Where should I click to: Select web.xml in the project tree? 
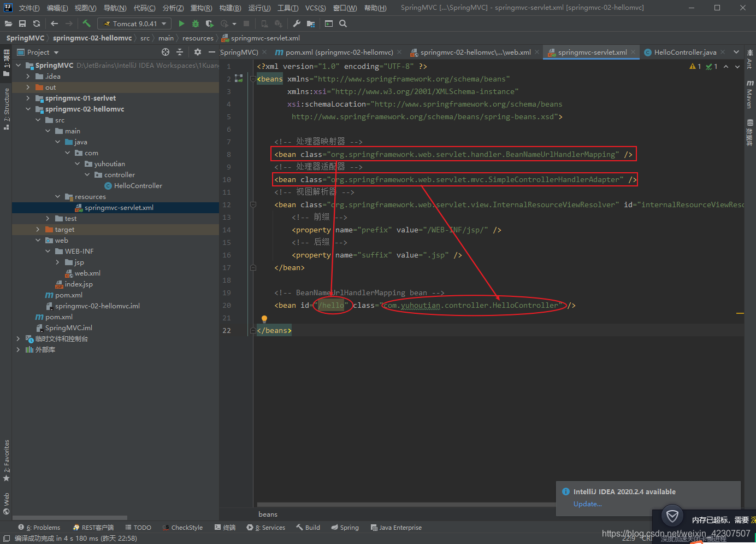(87, 273)
